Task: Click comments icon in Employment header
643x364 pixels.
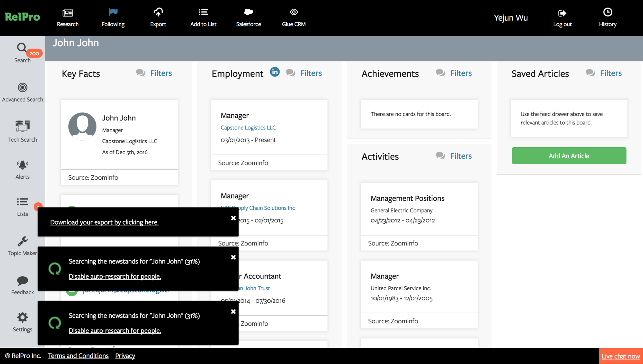Action: (x=290, y=73)
